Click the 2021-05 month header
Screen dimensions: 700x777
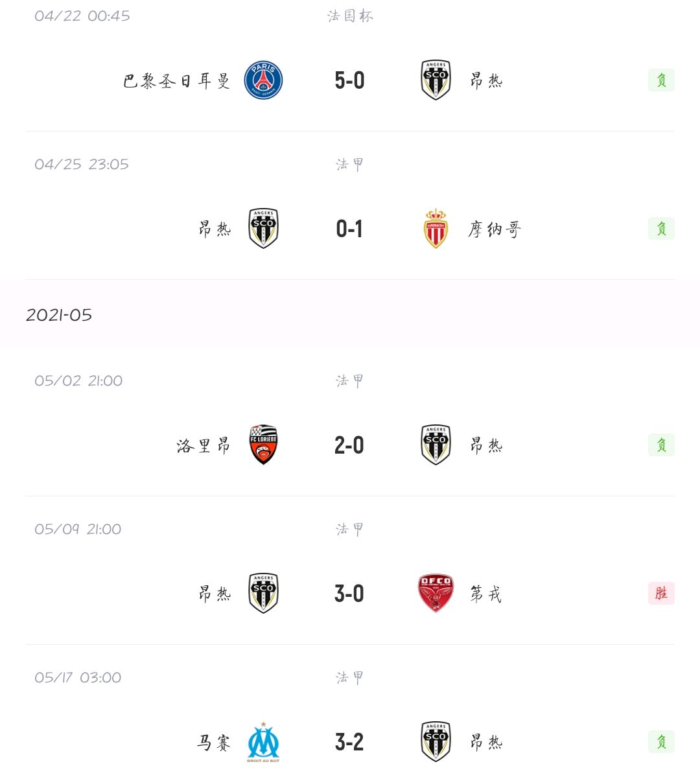pos(59,315)
